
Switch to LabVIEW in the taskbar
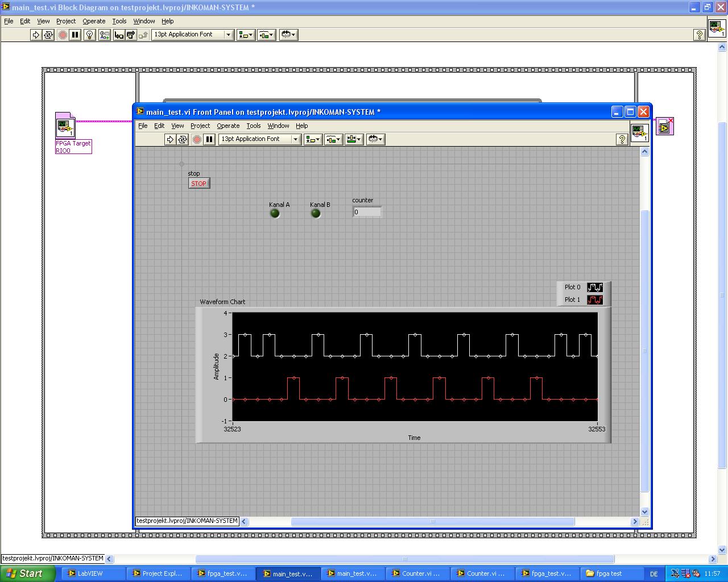pos(93,573)
